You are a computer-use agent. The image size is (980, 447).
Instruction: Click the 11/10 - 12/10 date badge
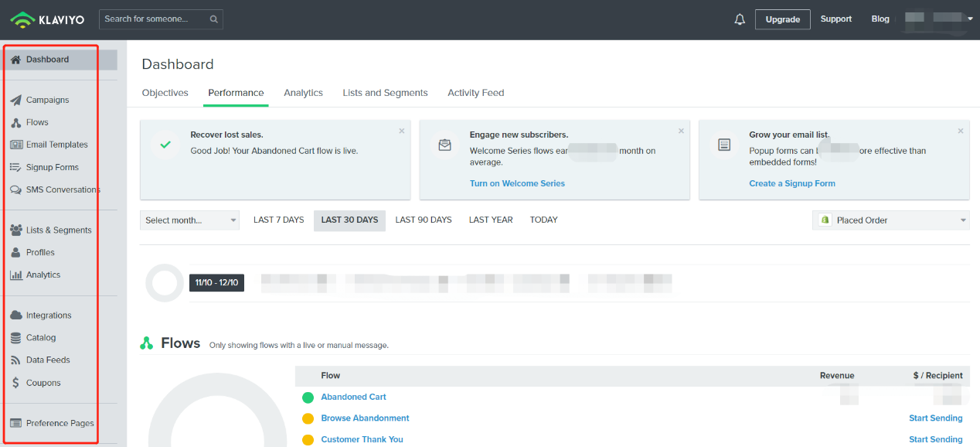coord(216,283)
